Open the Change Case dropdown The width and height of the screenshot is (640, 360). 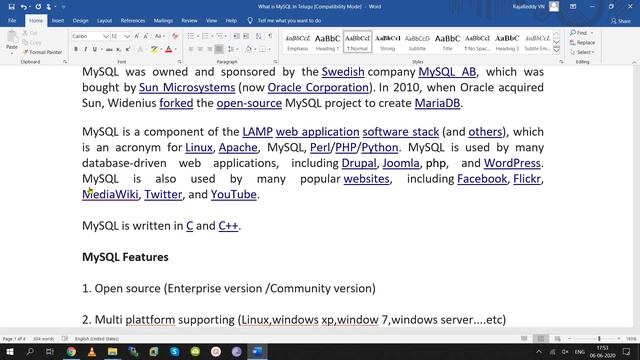pos(160,36)
